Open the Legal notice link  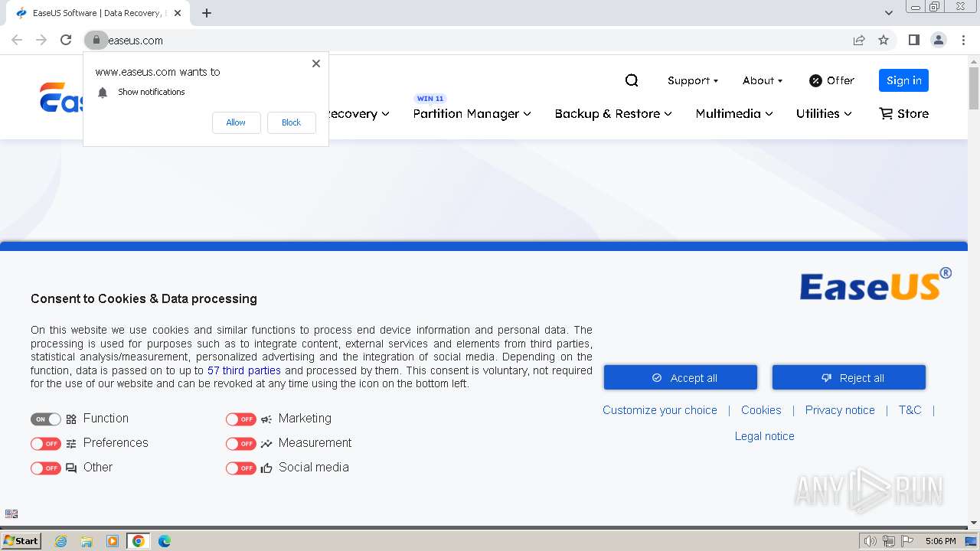pyautogui.click(x=765, y=436)
